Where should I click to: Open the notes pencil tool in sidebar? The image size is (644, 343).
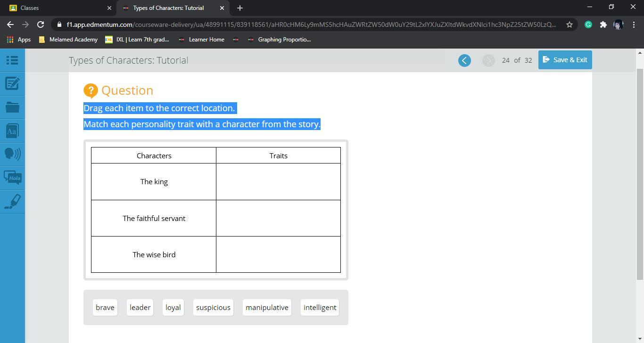coord(12,84)
